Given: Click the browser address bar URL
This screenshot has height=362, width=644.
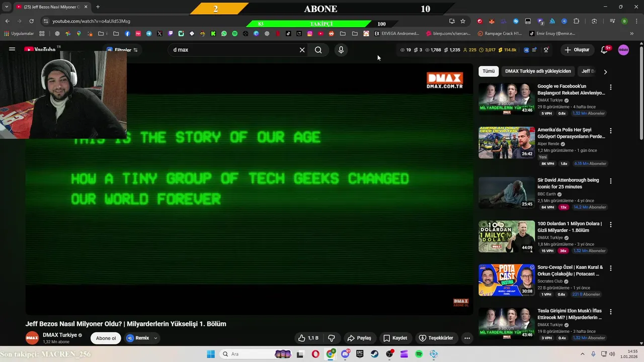Looking at the screenshot, I should [91, 21].
